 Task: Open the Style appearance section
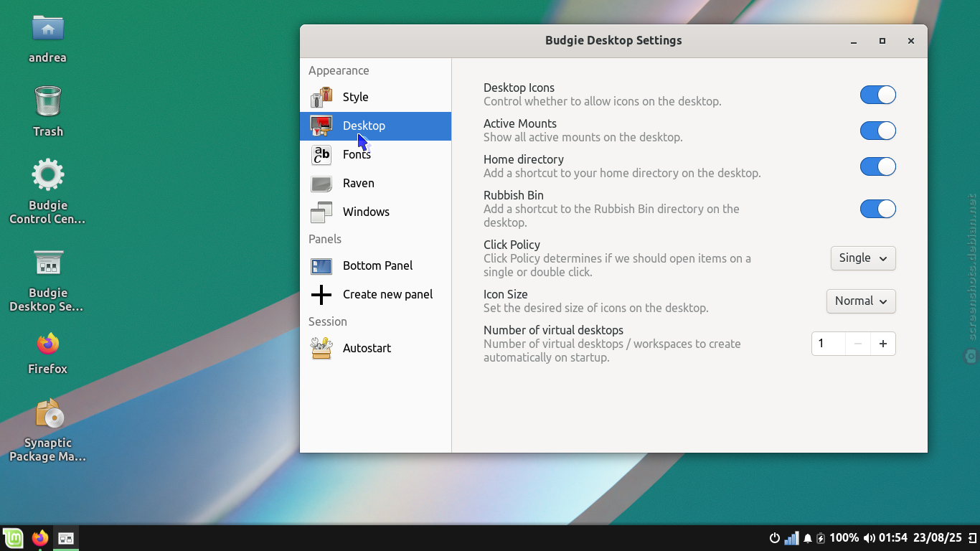[375, 97]
